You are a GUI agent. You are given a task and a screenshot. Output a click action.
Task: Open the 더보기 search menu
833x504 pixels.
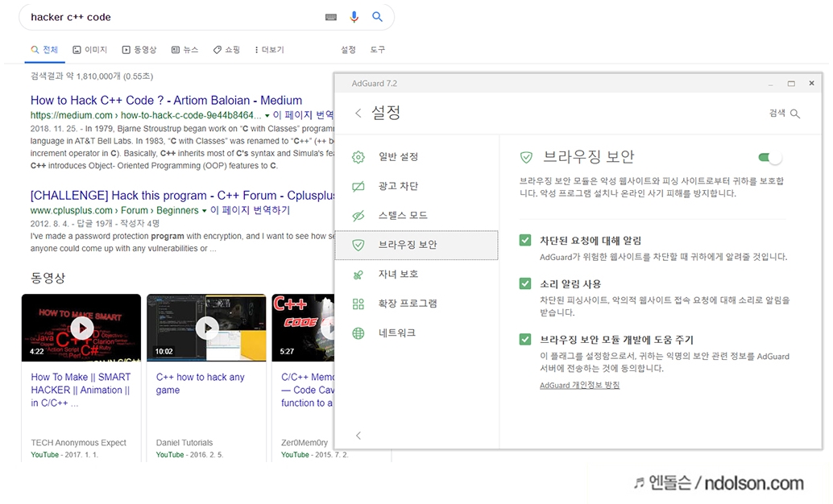269,49
